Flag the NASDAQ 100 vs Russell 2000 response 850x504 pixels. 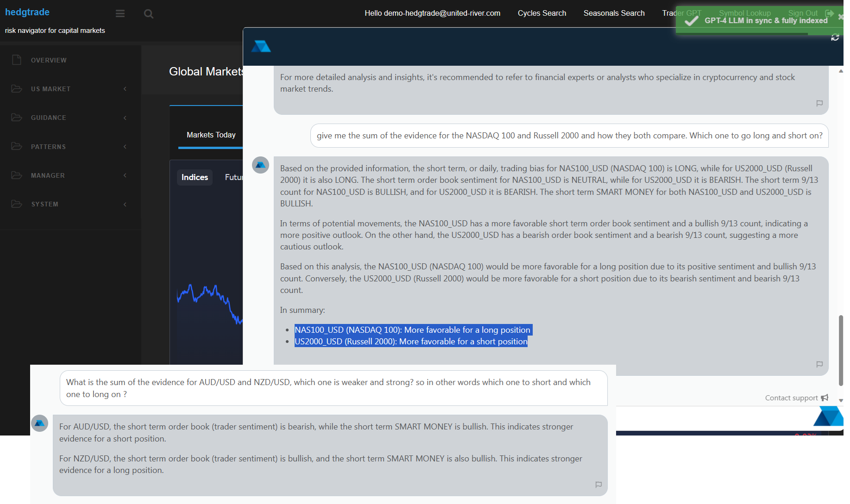click(x=819, y=364)
